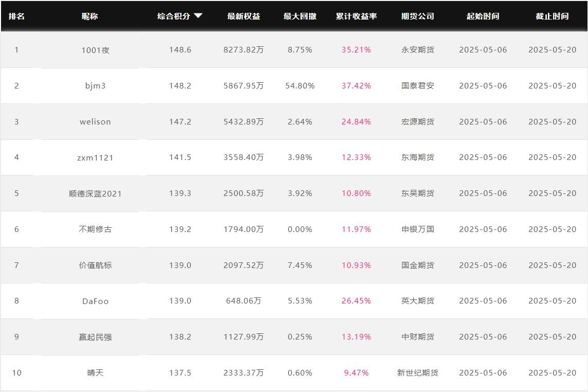Click the 最新权益 column header
This screenshot has height=392, width=588.
click(244, 16)
